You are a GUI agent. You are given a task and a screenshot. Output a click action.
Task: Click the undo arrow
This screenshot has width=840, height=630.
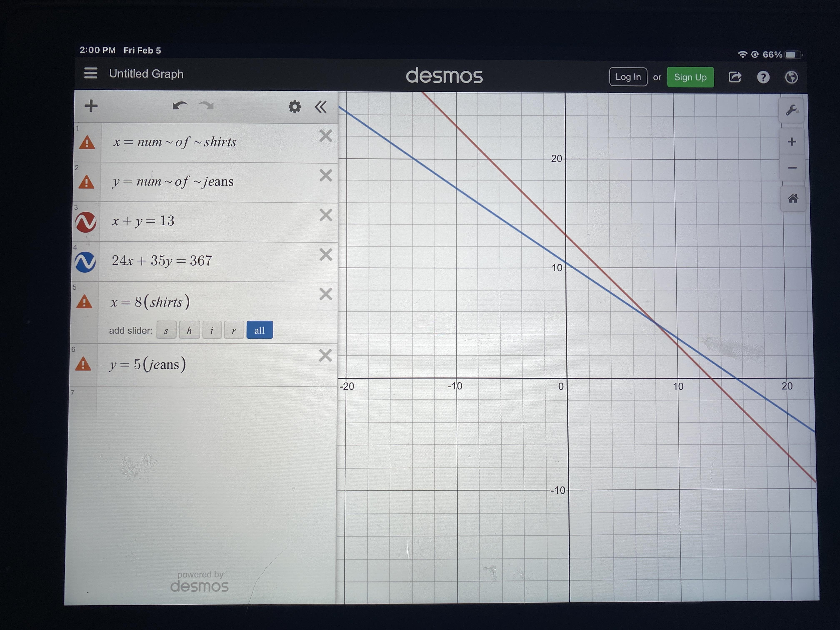[x=180, y=106]
